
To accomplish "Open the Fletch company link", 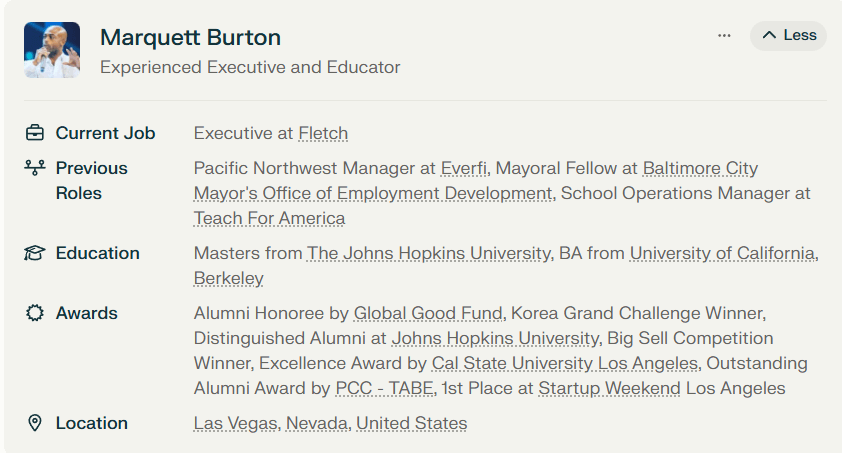I will (323, 133).
